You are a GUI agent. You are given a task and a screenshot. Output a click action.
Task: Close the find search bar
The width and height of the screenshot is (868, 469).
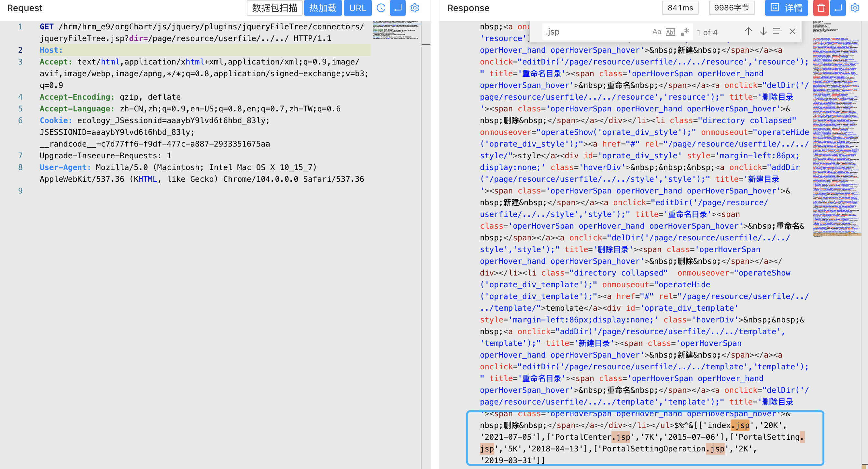click(792, 32)
